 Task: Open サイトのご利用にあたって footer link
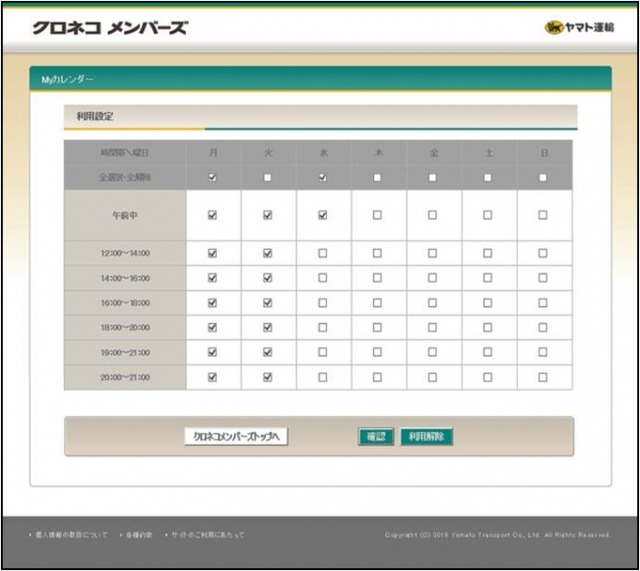click(x=207, y=535)
